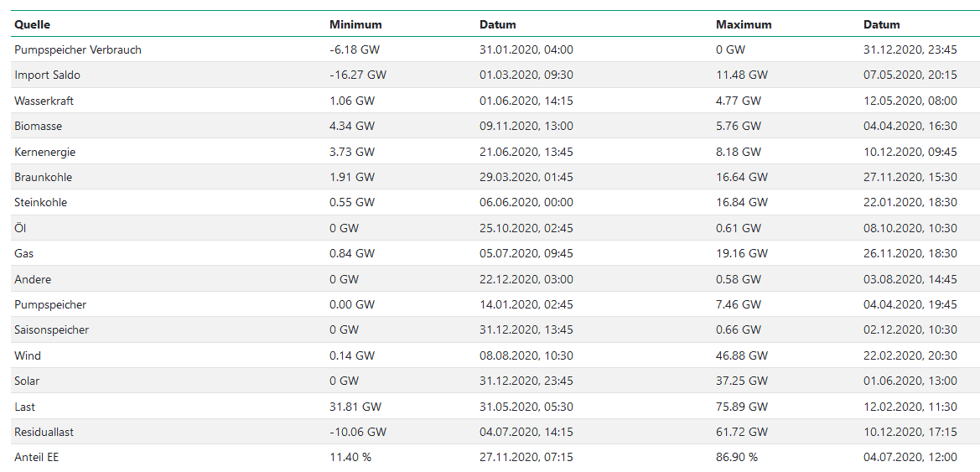
Task: Select the Biomasse row label
Action: click(x=38, y=127)
